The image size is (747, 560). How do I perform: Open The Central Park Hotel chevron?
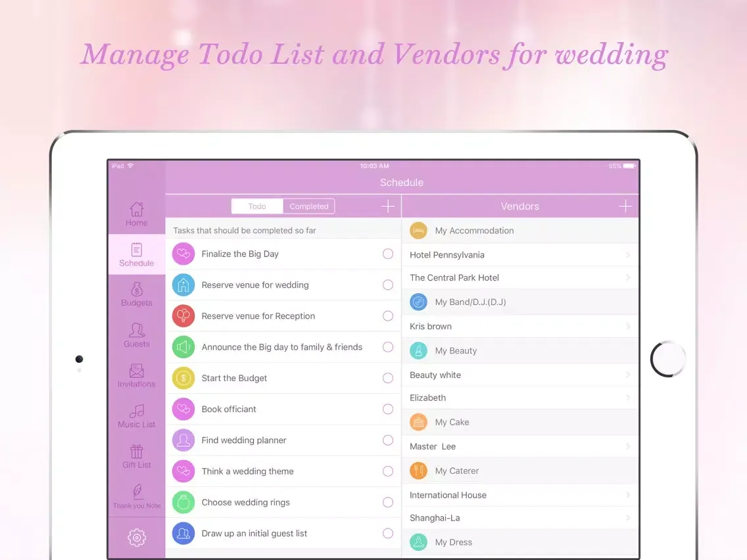(628, 277)
